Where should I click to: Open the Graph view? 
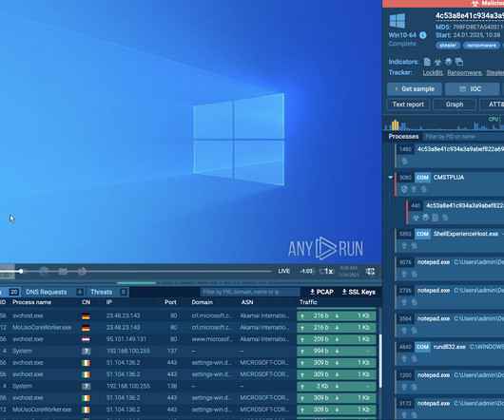point(455,105)
